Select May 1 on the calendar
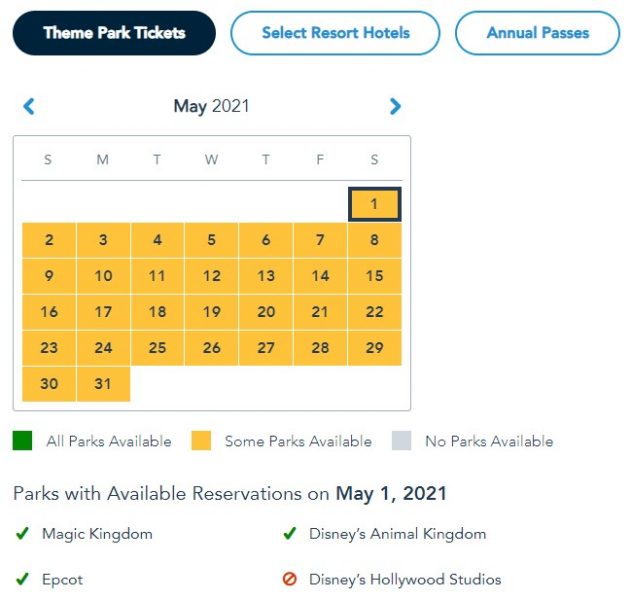Viewport: 631px width, 600px height. click(x=374, y=204)
